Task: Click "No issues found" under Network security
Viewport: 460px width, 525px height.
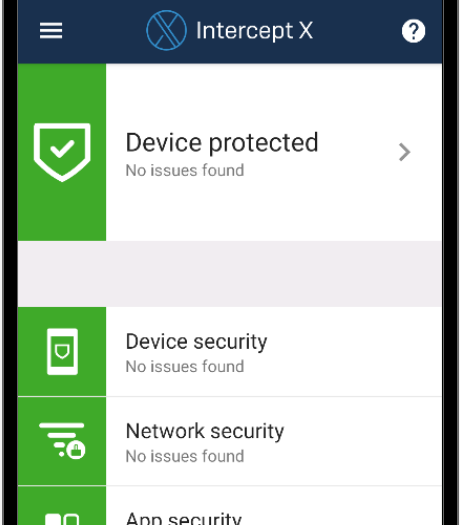Action: 185,456
